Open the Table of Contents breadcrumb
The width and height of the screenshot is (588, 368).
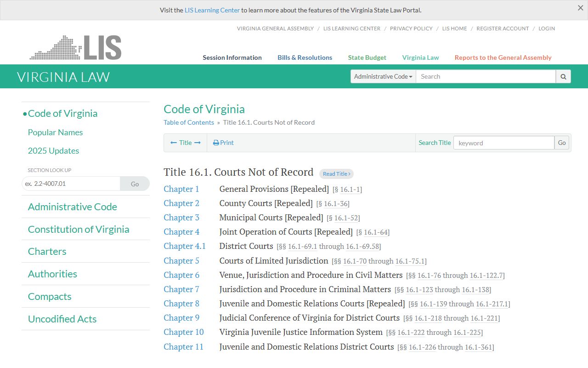tap(189, 122)
